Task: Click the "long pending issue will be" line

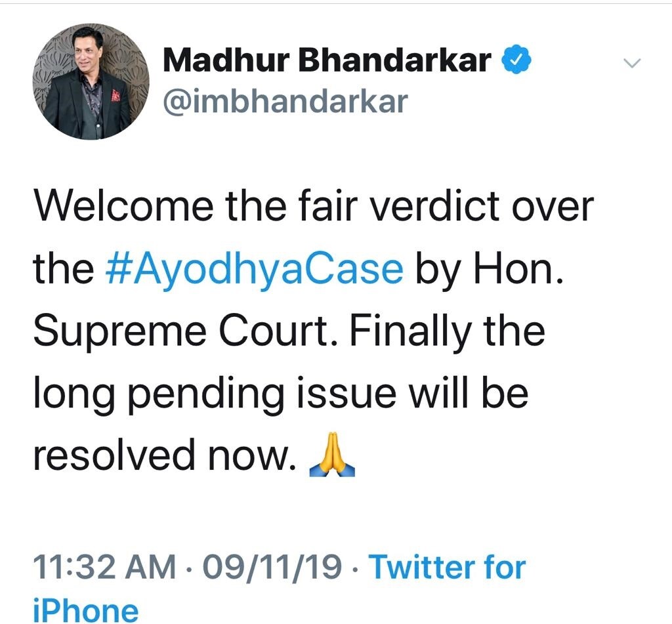Action: pyautogui.click(x=281, y=395)
